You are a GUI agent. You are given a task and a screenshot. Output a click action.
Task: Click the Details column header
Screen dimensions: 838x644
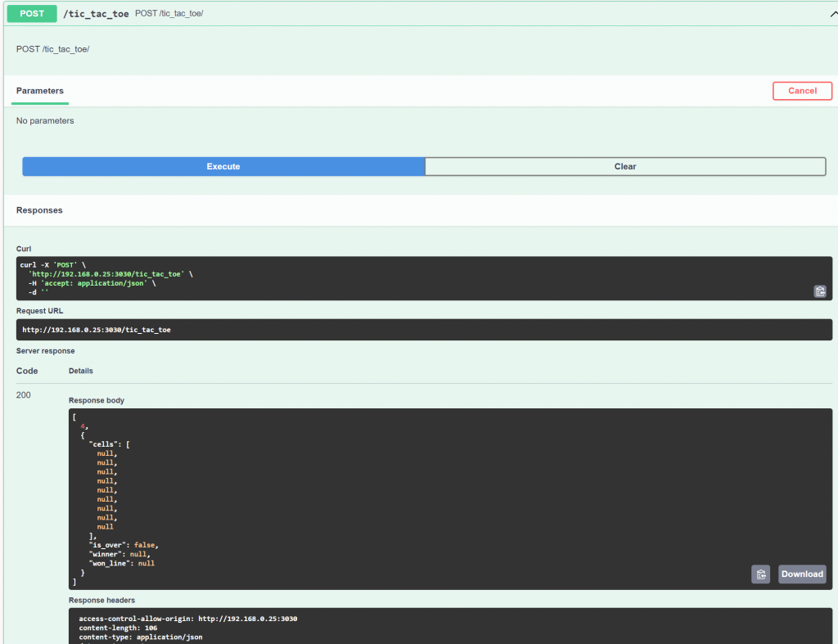[x=81, y=371]
